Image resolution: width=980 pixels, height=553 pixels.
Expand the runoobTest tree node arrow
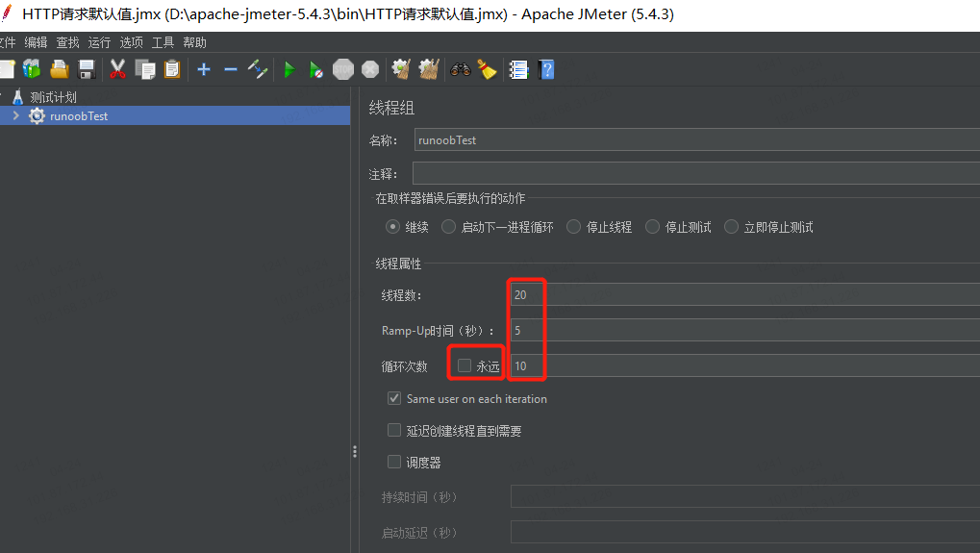coord(15,115)
